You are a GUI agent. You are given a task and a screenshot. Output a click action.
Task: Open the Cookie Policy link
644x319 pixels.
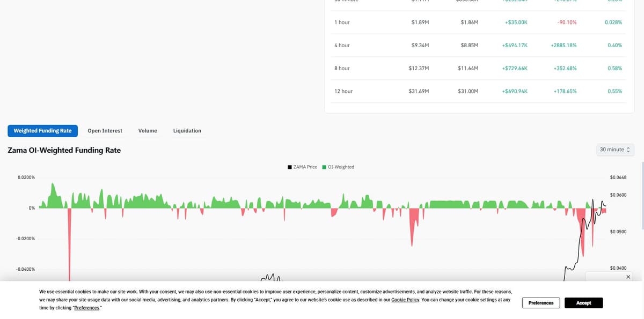click(x=405, y=300)
